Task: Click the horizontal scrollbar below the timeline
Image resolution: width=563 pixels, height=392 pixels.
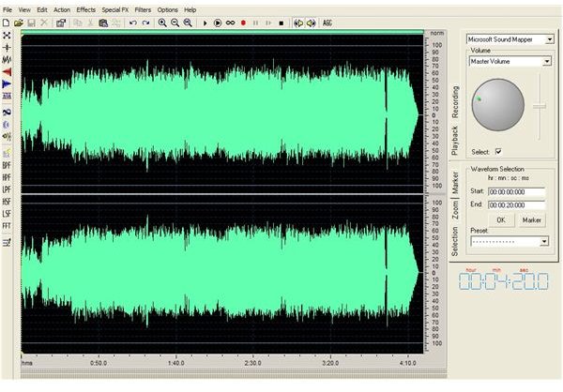Action: pyautogui.click(x=234, y=373)
